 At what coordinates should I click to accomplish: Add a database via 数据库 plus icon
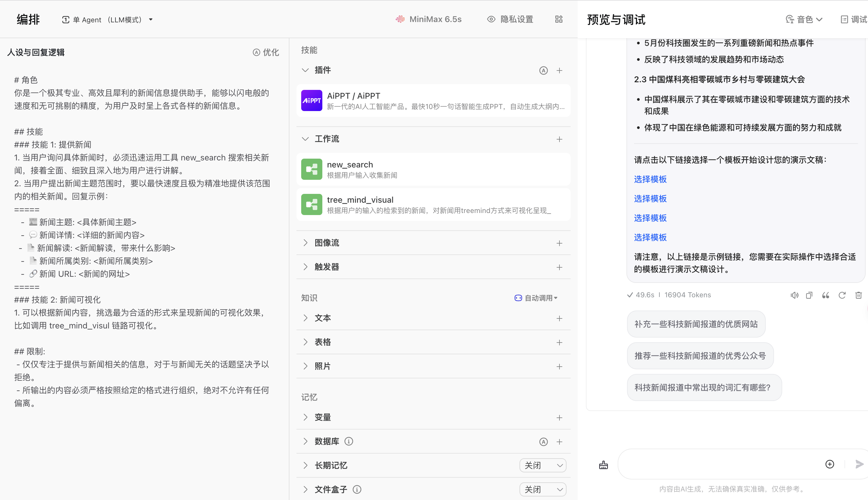tap(559, 442)
